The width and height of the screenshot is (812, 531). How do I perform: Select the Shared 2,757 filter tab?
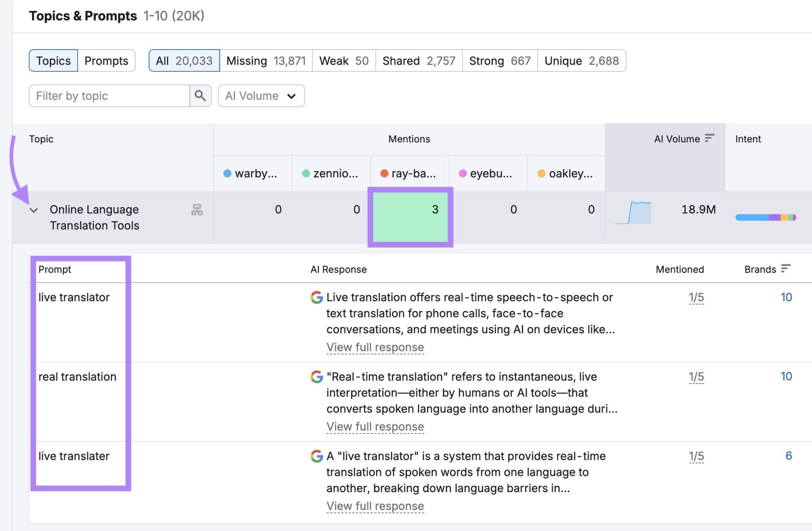point(418,60)
